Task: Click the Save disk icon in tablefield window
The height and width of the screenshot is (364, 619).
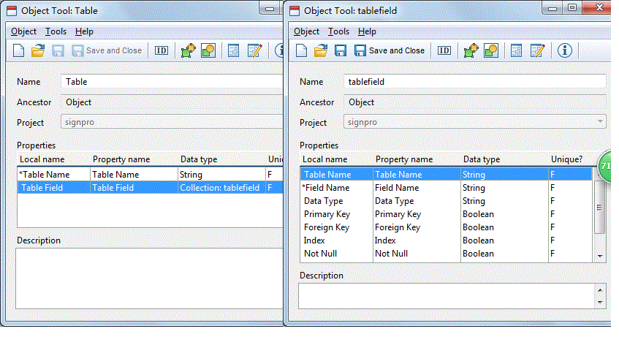Action: tap(340, 50)
